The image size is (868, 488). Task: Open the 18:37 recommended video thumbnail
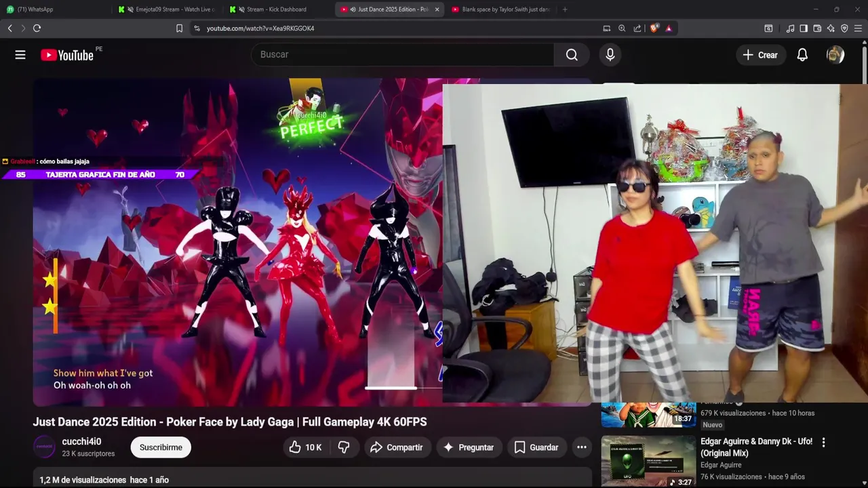click(648, 415)
